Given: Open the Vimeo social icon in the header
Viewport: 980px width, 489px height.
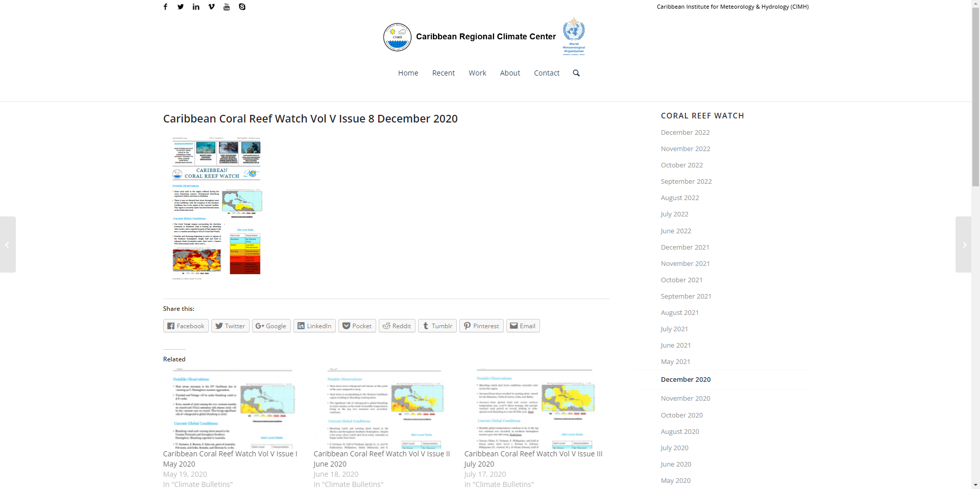Looking at the screenshot, I should pyautogui.click(x=211, y=7).
